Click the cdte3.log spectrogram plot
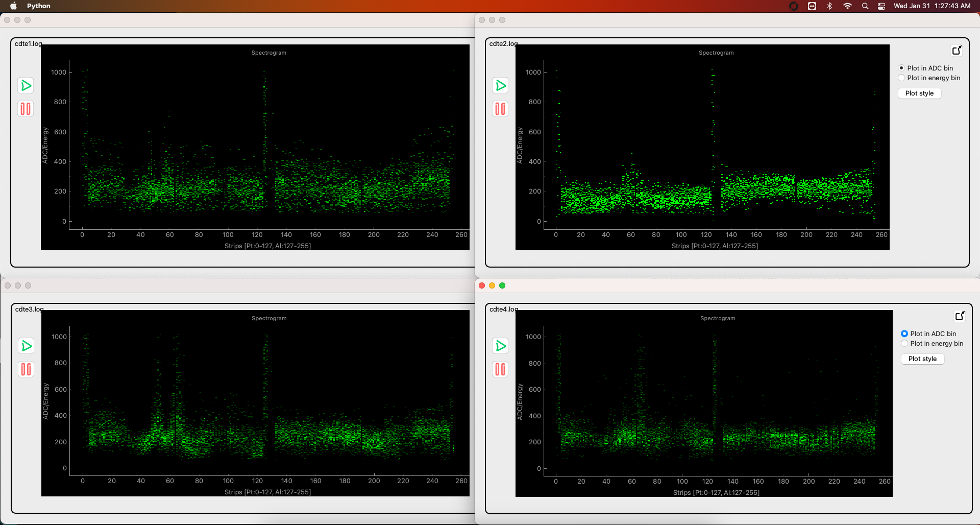 tap(255, 403)
